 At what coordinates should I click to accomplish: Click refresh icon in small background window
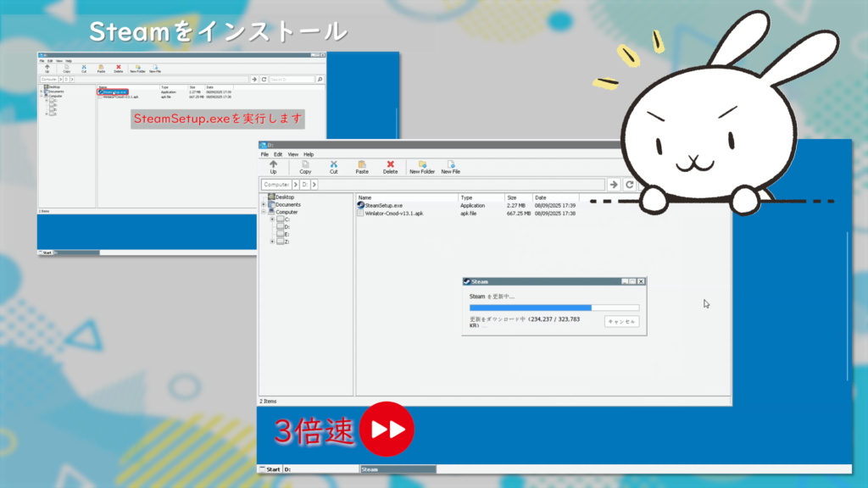click(x=264, y=80)
